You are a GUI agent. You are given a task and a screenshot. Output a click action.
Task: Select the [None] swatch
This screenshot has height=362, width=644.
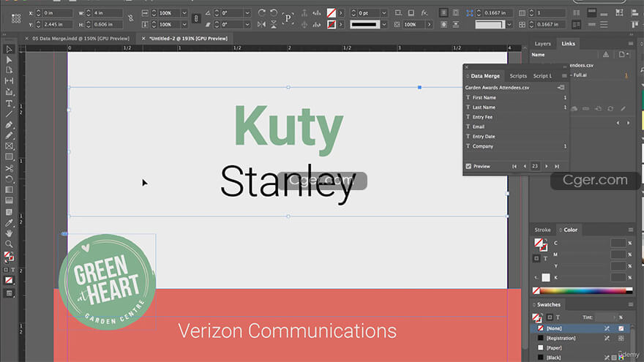[581, 328]
